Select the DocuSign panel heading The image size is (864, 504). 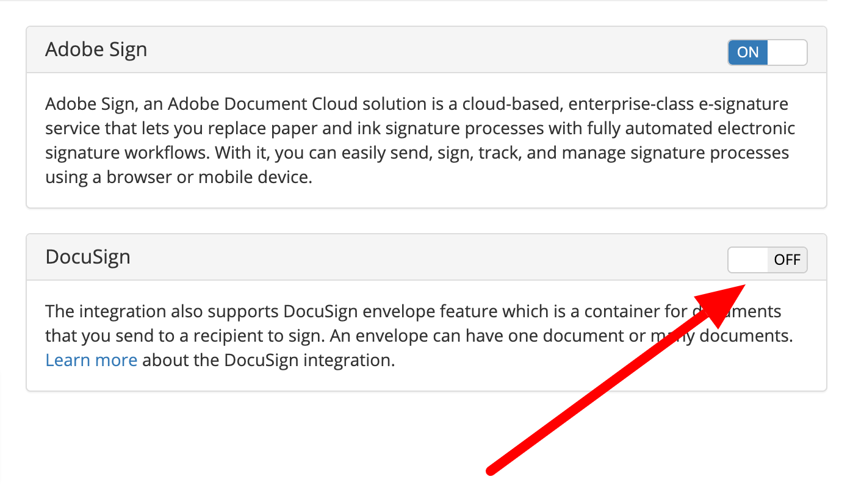88,257
